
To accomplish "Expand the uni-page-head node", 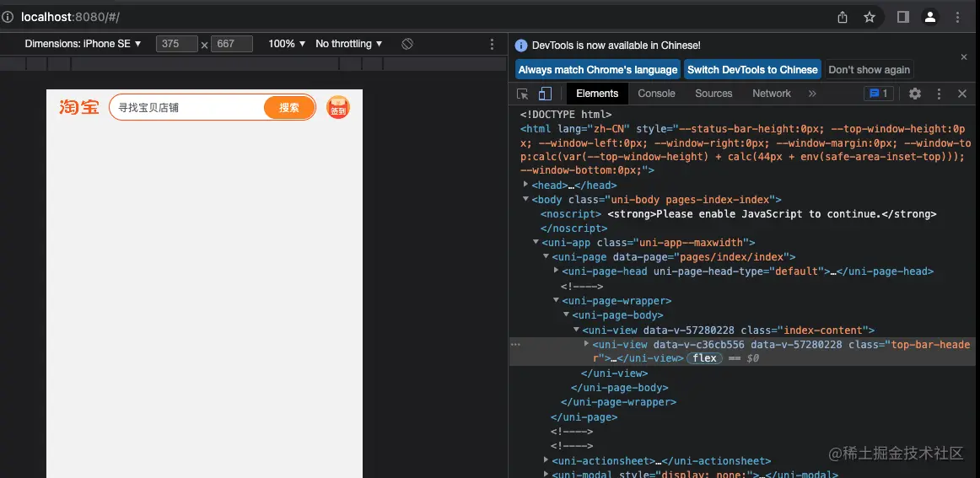I will pos(557,271).
